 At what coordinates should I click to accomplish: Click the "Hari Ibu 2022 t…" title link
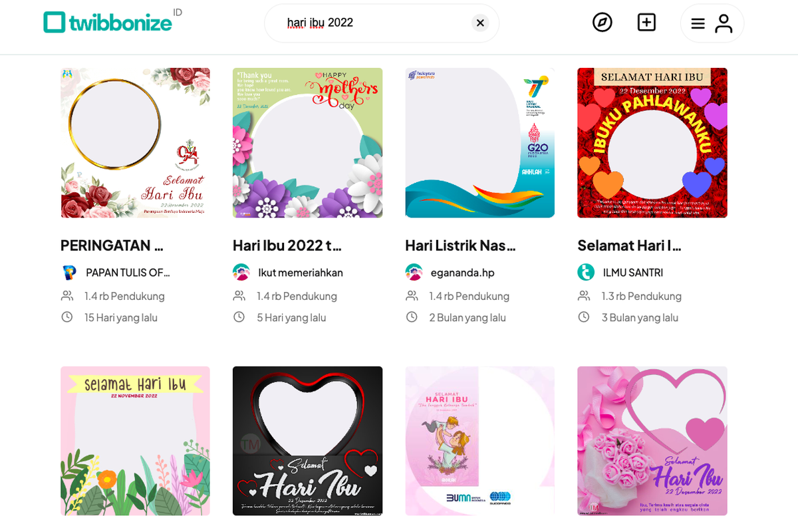(x=287, y=245)
